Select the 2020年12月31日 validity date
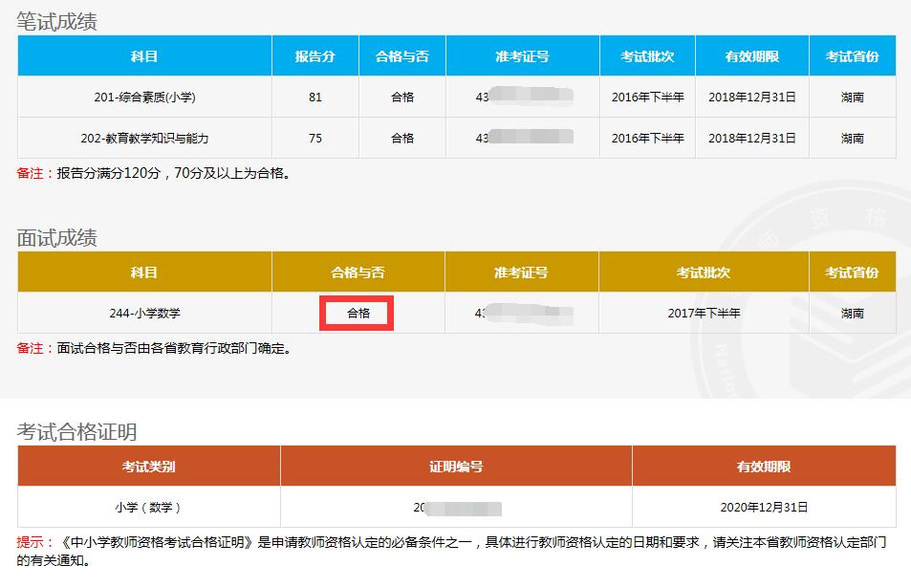 click(764, 507)
